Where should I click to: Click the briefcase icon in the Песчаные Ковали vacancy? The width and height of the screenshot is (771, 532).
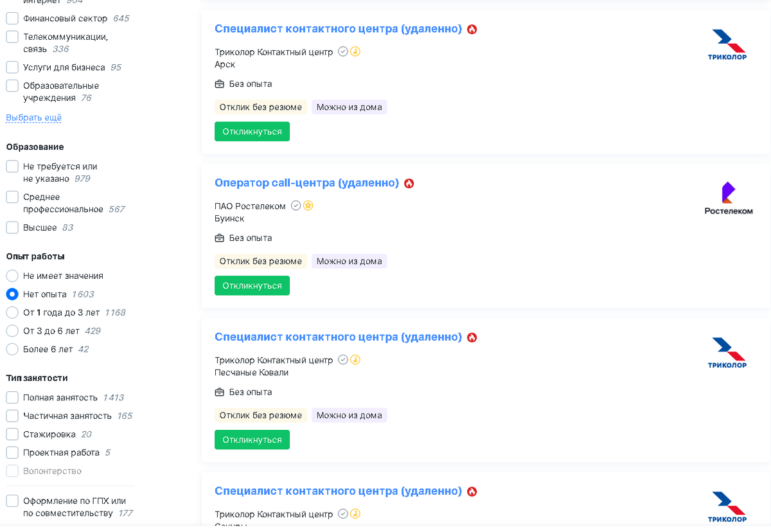220,393
